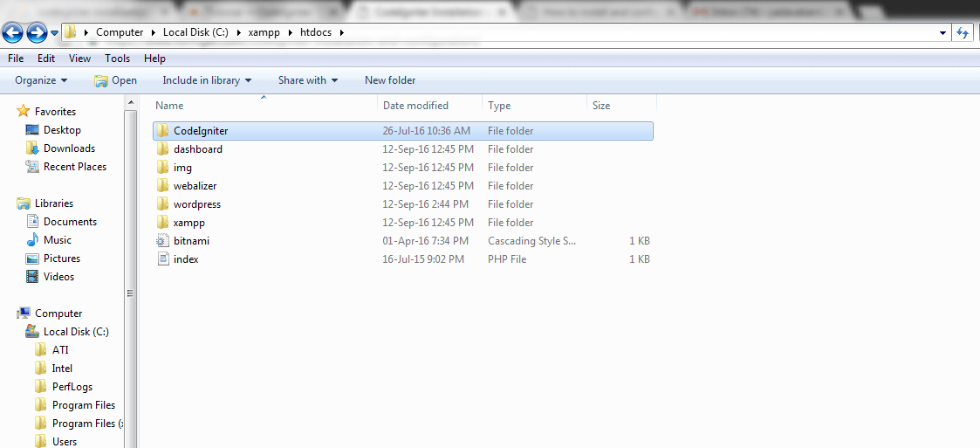Click the folder icon in the address bar
The height and width of the screenshot is (448, 980).
coord(72,32)
